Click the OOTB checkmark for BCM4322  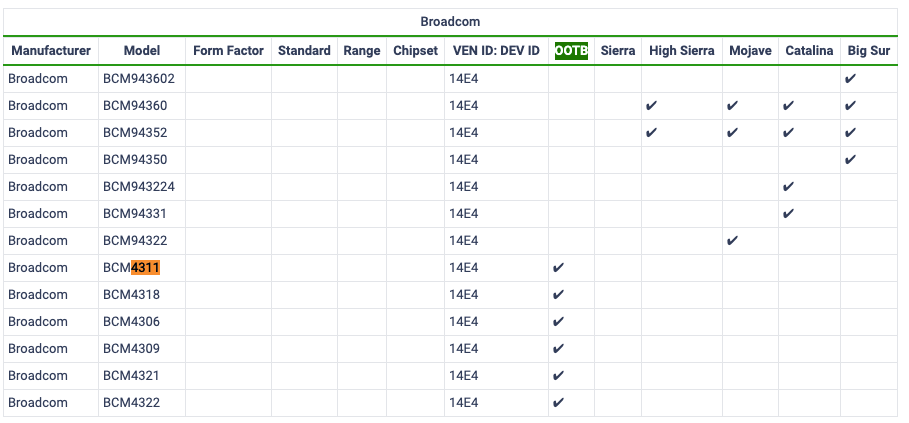click(x=558, y=403)
